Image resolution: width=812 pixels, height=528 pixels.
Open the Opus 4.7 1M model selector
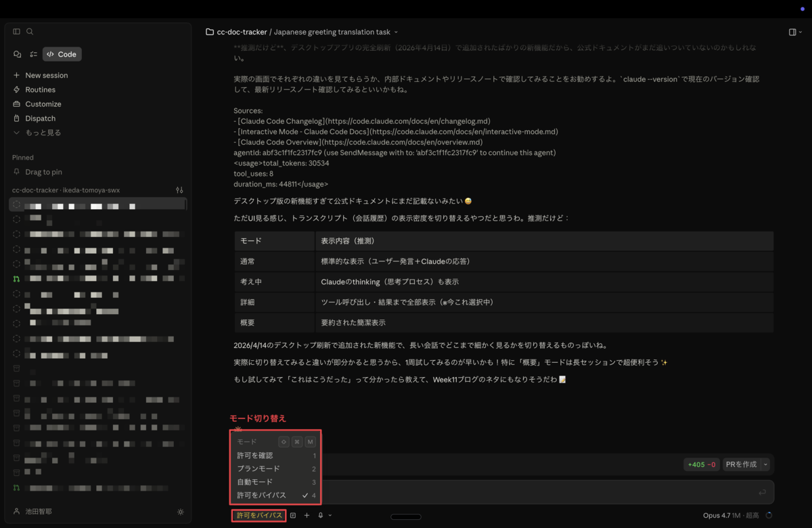731,516
